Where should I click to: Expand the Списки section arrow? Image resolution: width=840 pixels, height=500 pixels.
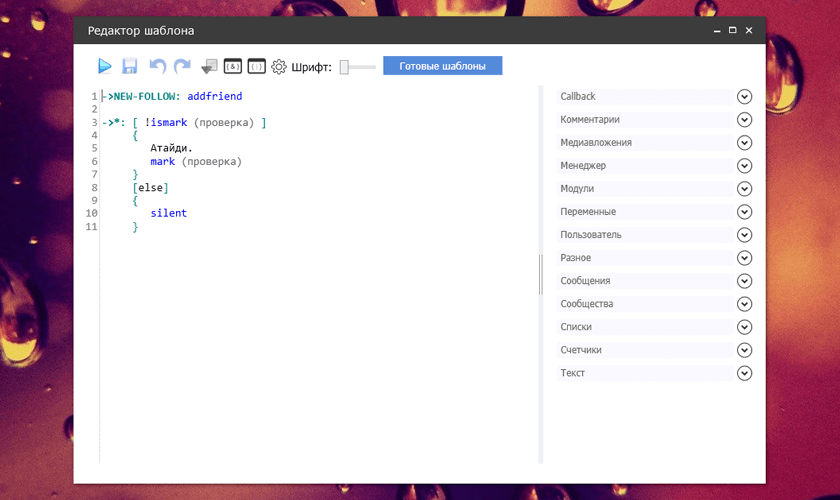(x=744, y=327)
